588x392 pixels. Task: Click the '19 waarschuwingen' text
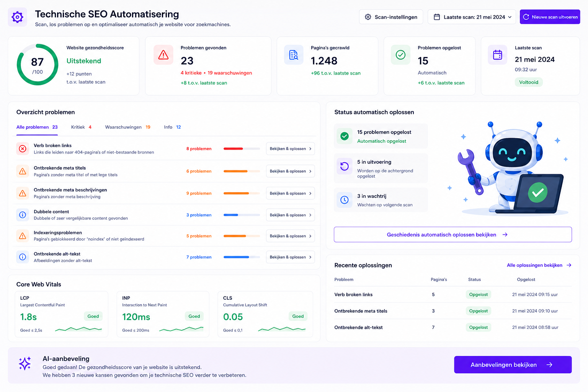coord(230,73)
